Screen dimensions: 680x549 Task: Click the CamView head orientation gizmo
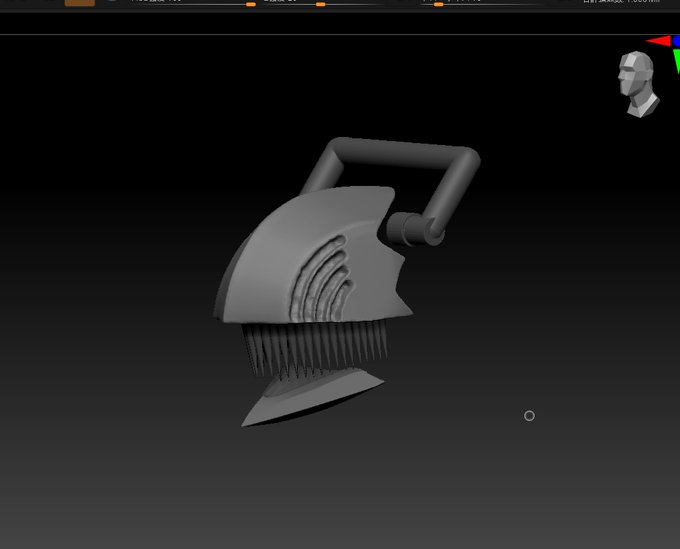click(x=638, y=84)
